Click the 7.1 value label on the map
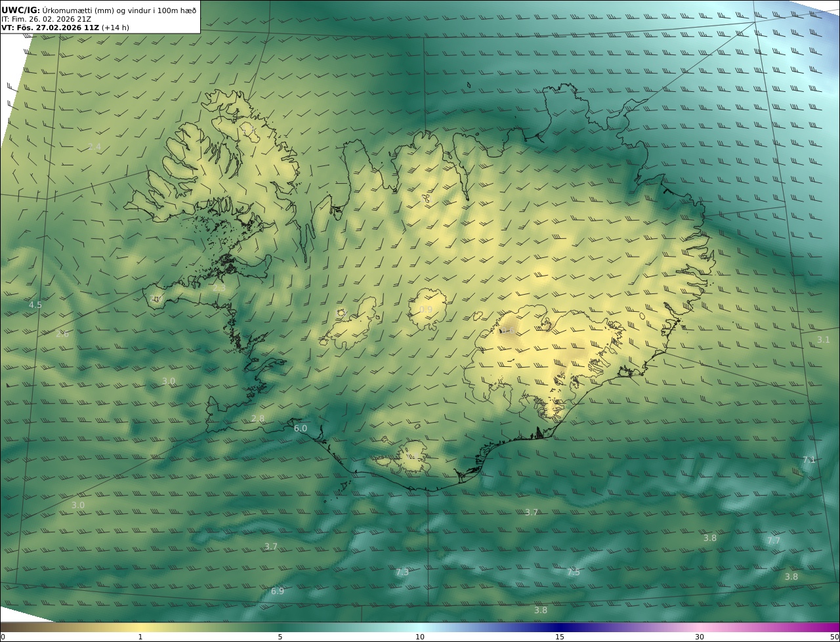Screen dimensions: 840x642 (x=808, y=460)
